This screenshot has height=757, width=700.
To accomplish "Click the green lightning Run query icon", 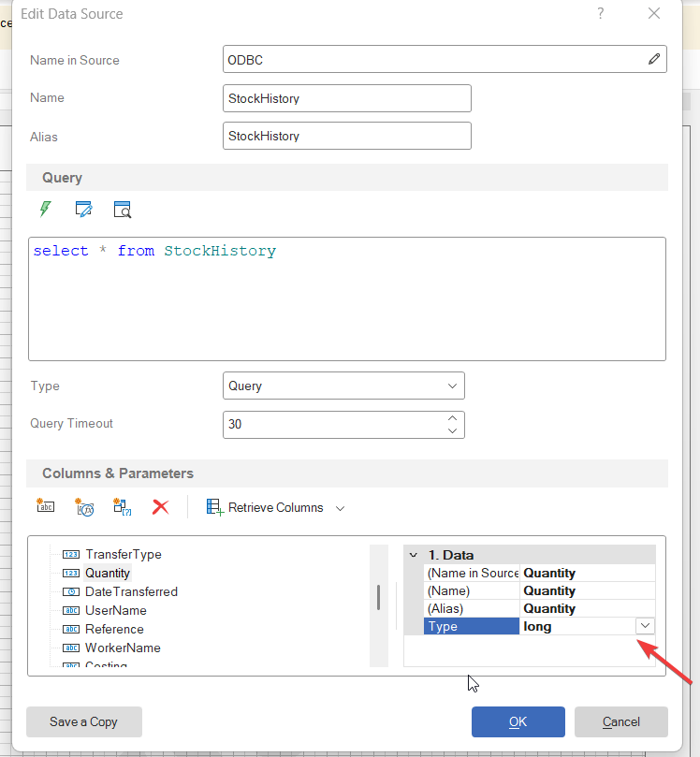I will [45, 209].
